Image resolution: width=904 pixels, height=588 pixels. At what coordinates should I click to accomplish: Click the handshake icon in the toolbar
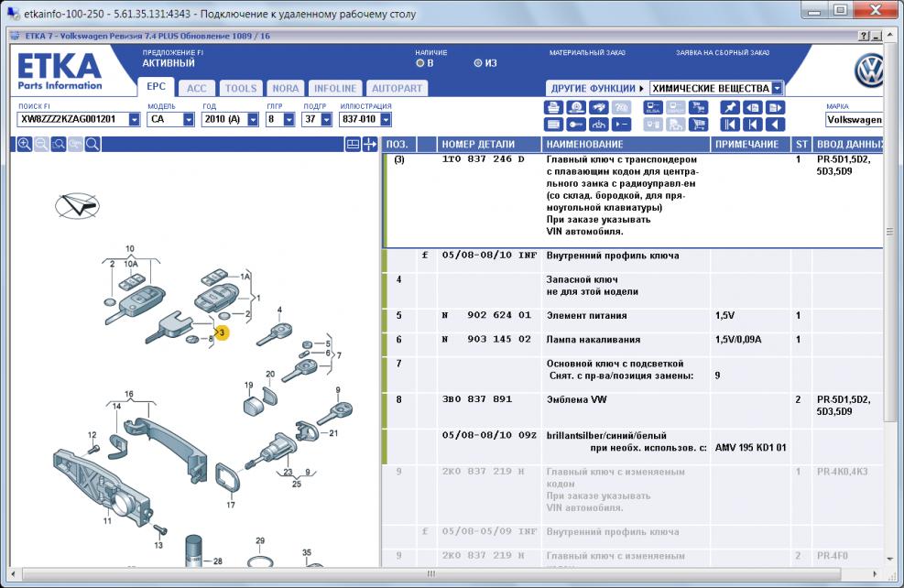[x=598, y=107]
